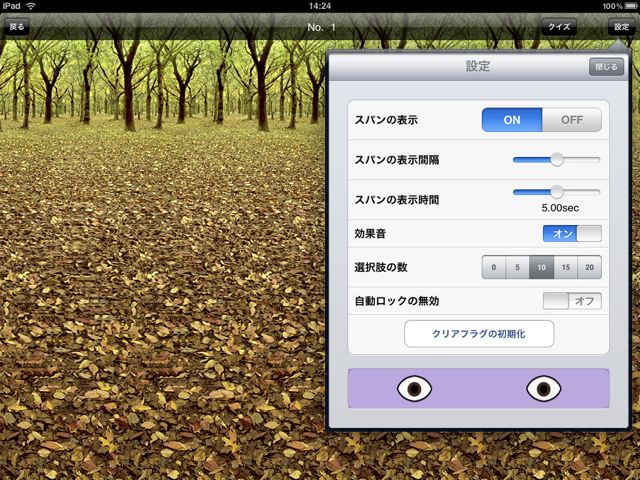Set 選択肢の数 to 20

[x=589, y=267]
